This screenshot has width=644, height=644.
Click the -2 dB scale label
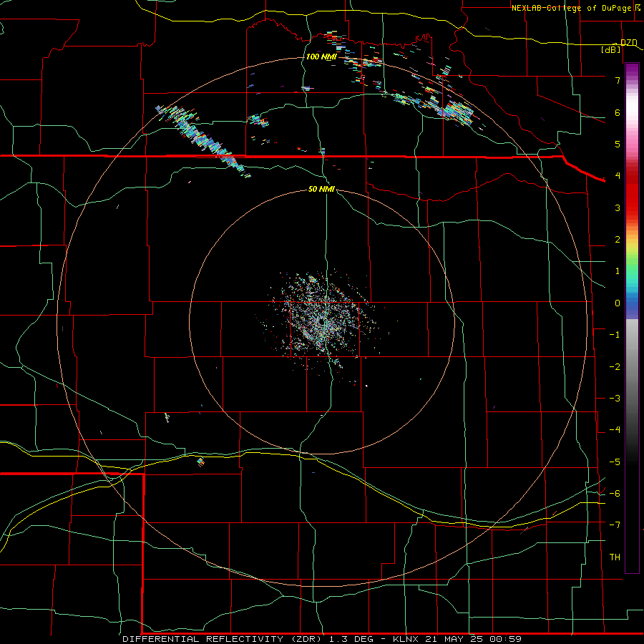pos(615,367)
